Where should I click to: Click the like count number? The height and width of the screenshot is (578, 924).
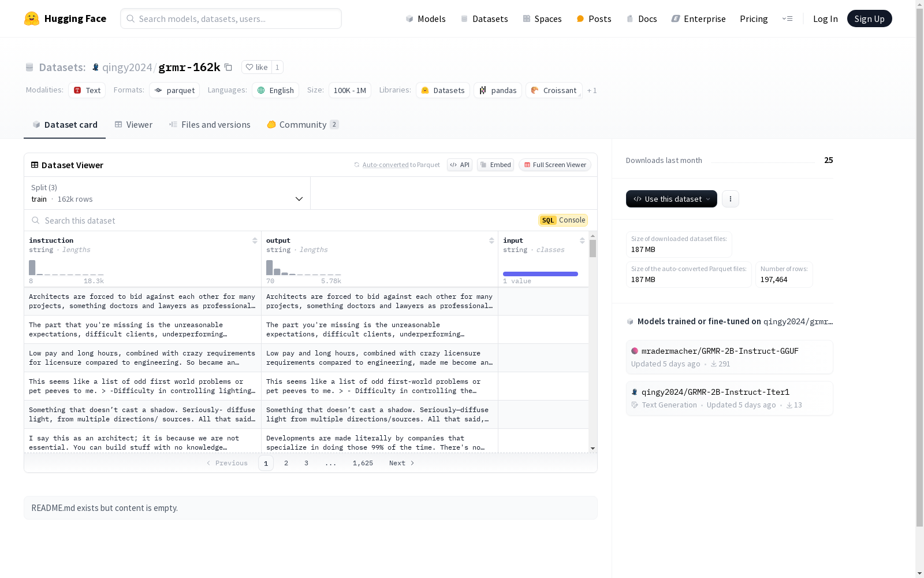[x=277, y=67]
